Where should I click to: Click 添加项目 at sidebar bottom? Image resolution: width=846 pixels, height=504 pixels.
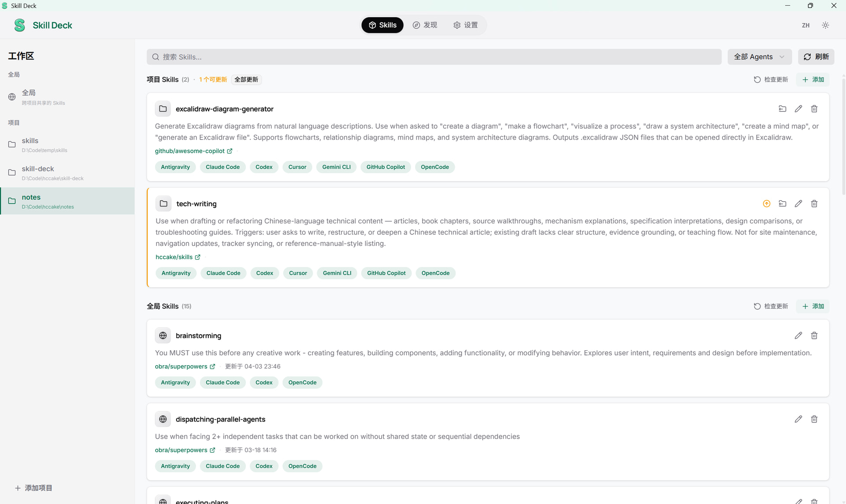(x=33, y=488)
